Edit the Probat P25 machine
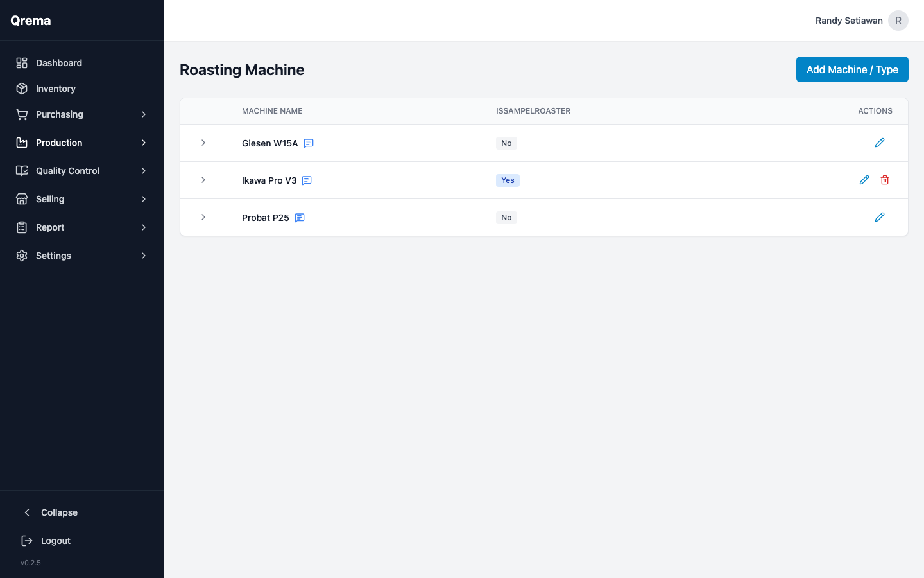 (x=880, y=217)
